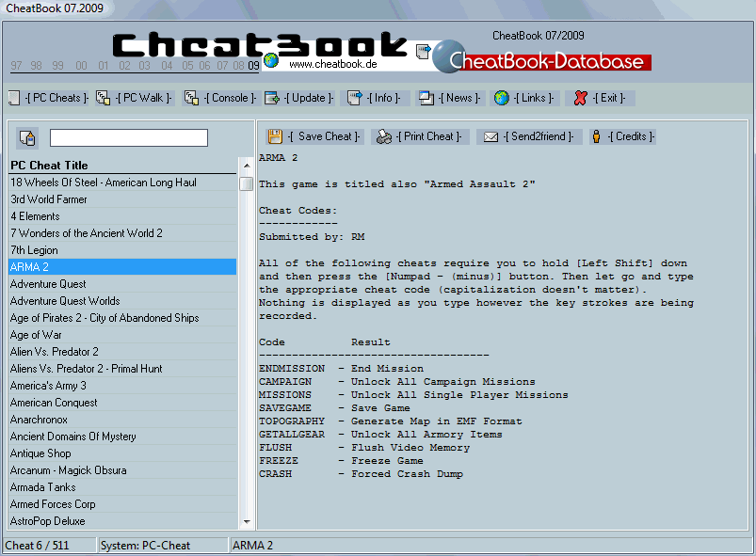Click the PC Cheat Title column header
Screen dimensions: 756x556
click(x=123, y=166)
